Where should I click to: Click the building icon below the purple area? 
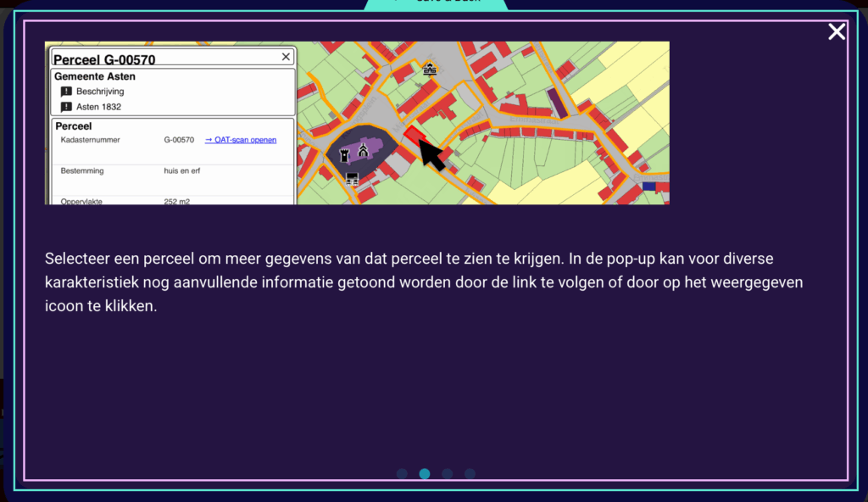tap(352, 178)
